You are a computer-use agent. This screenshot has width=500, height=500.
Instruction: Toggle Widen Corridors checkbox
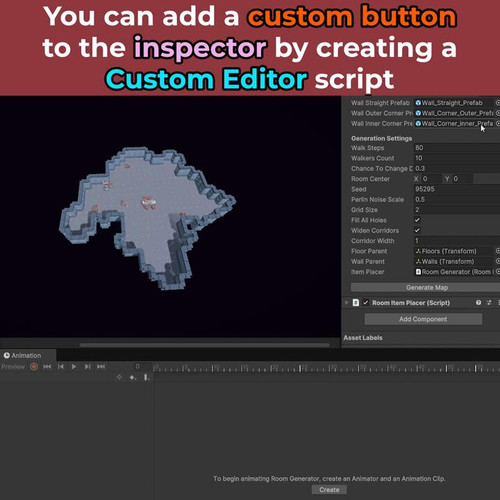[417, 230]
